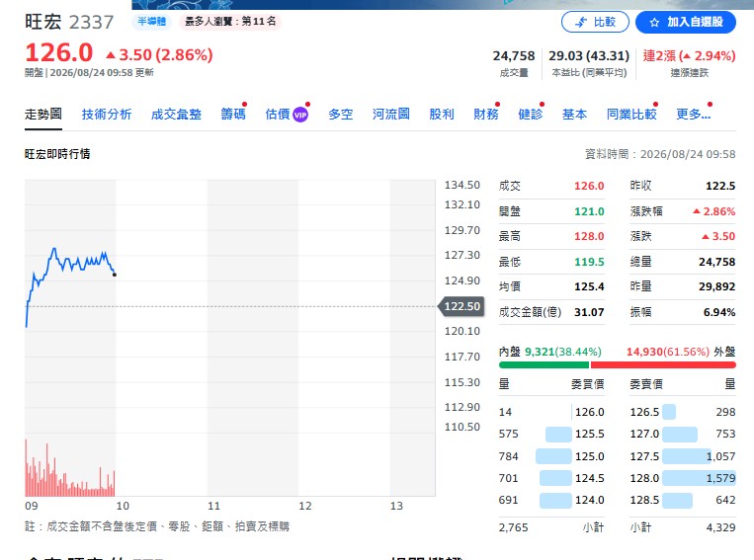The width and height of the screenshot is (754, 560).
Task: Open the 基本 tab
Action: tap(574, 115)
